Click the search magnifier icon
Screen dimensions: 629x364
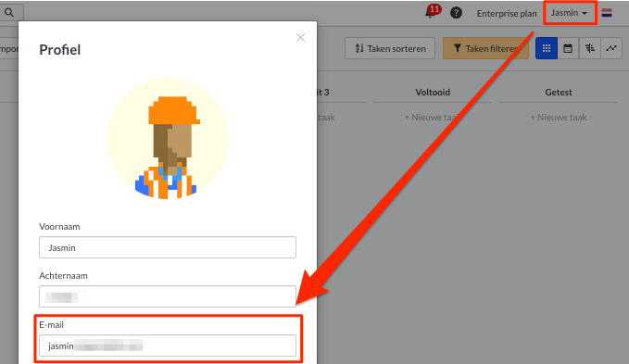(x=9, y=12)
